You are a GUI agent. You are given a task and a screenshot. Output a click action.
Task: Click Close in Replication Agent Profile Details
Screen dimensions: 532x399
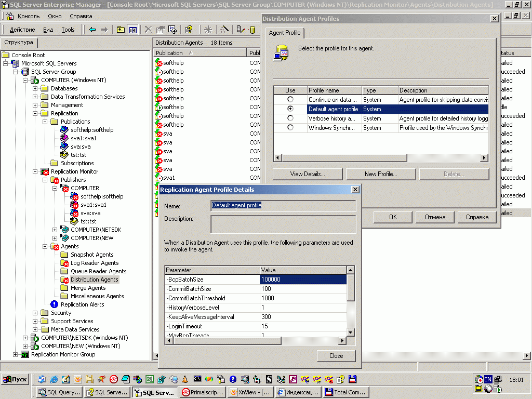[x=336, y=356]
